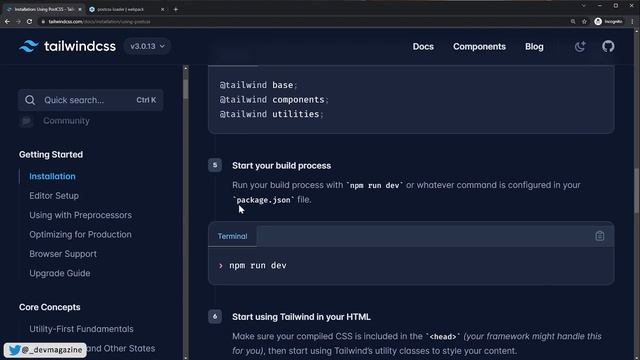Open the Chrome three-dot menu
The image size is (640, 360).
632,21
